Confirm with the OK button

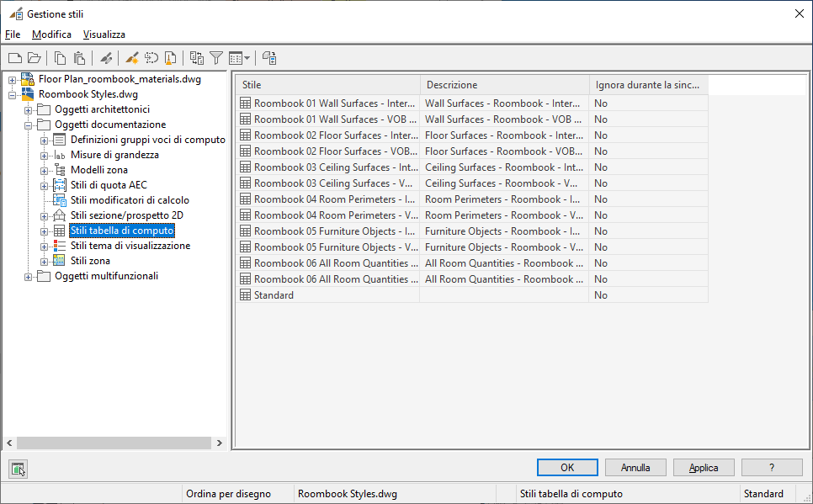(x=567, y=467)
